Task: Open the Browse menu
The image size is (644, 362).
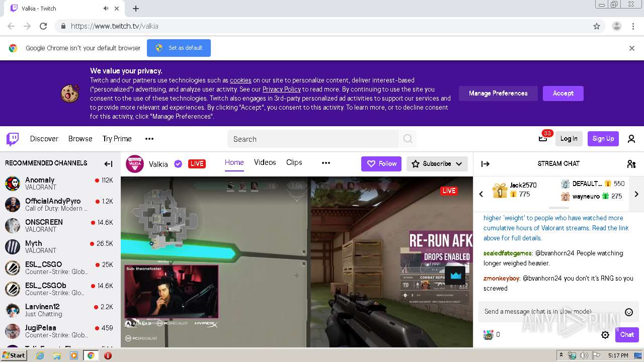Action: pyautogui.click(x=80, y=139)
